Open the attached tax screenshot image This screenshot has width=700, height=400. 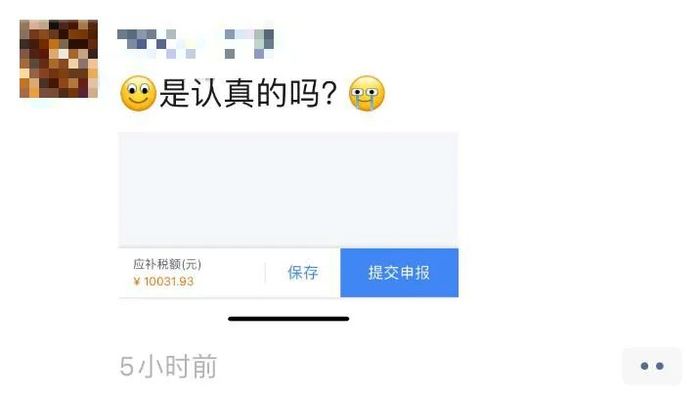click(288, 215)
